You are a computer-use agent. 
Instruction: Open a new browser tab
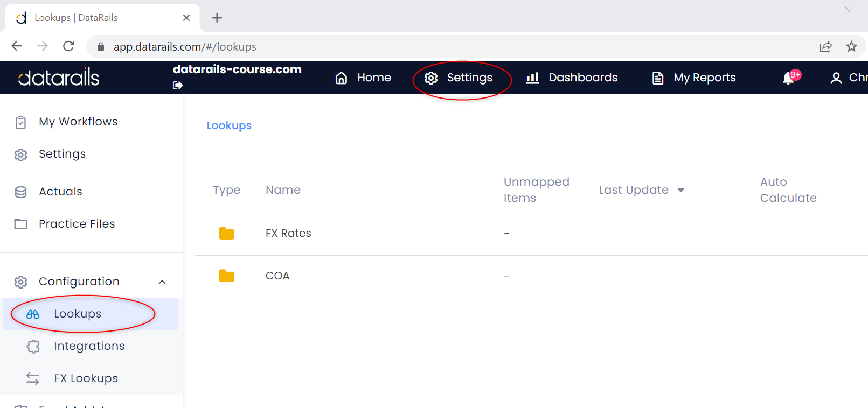(217, 18)
